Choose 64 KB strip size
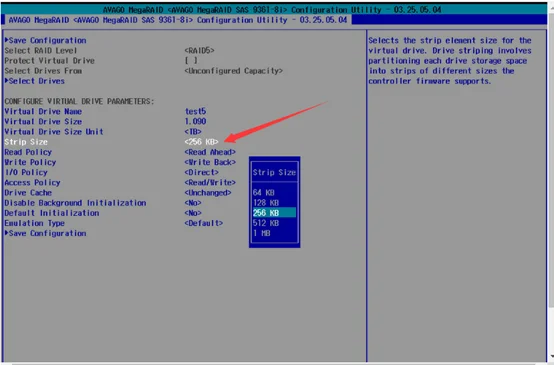Image resolution: width=554 pixels, height=365 pixels. click(264, 193)
